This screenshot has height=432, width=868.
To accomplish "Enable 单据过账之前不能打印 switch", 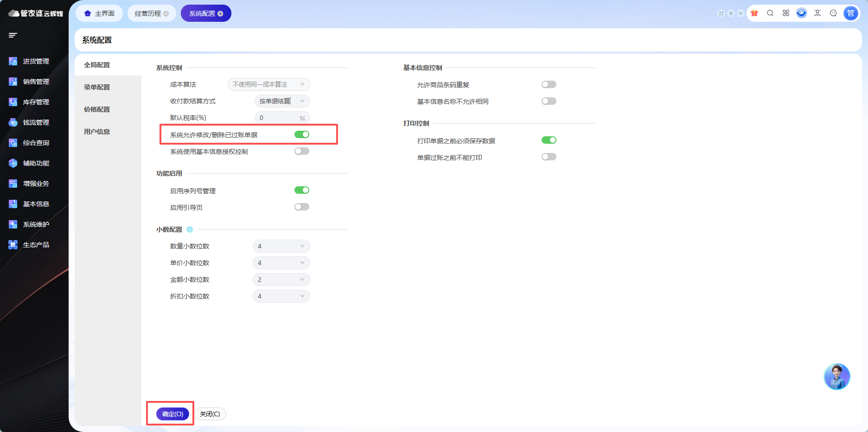I will point(549,157).
